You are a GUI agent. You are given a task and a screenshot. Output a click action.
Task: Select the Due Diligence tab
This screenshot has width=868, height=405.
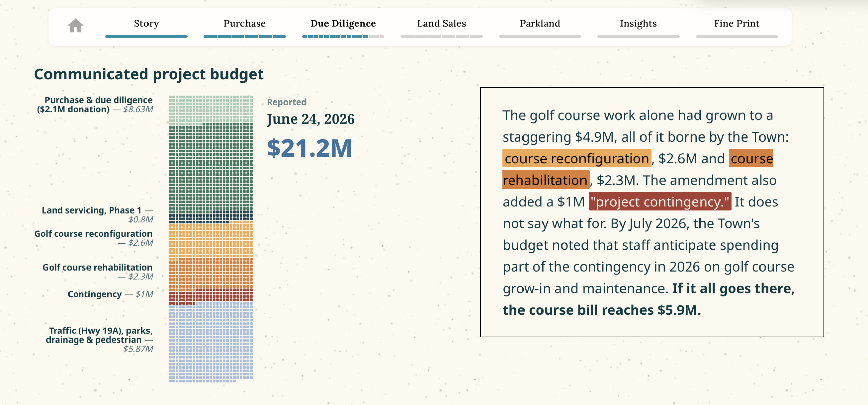coord(343,23)
